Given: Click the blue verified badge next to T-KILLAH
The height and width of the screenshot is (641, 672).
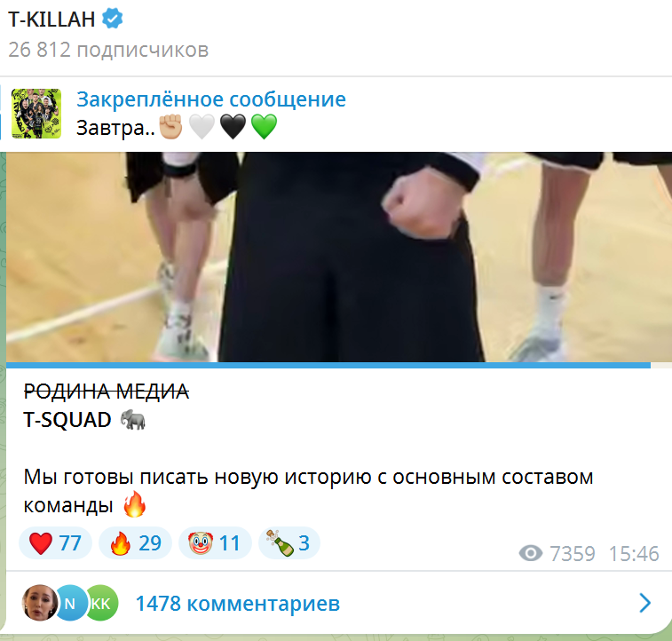Looking at the screenshot, I should (x=112, y=19).
